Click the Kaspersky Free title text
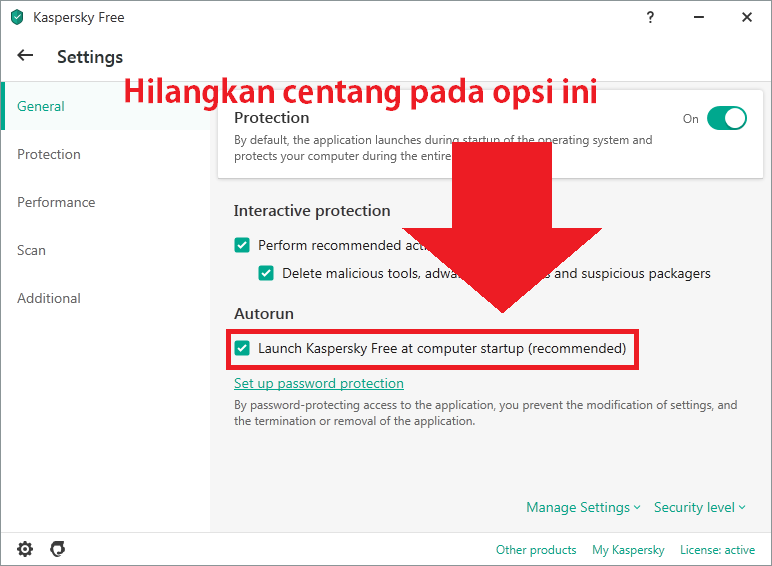 coord(79,18)
